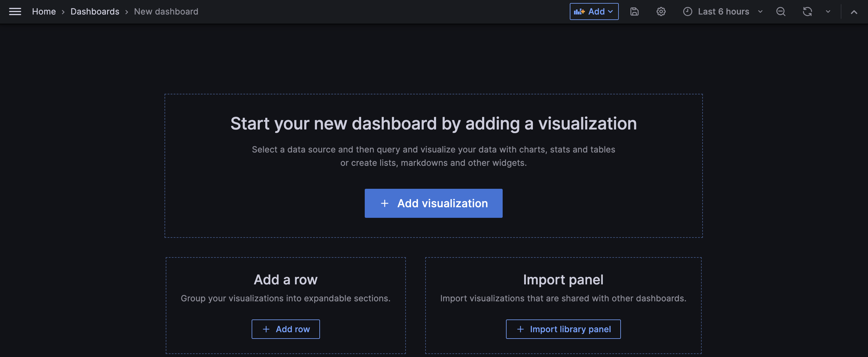Go to Home in the breadcrumb
868x357 pixels.
(44, 11)
